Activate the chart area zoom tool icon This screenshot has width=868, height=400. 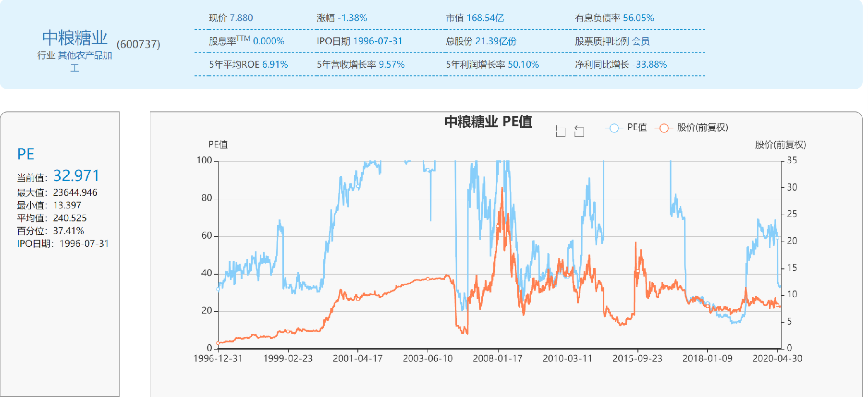coord(560,131)
